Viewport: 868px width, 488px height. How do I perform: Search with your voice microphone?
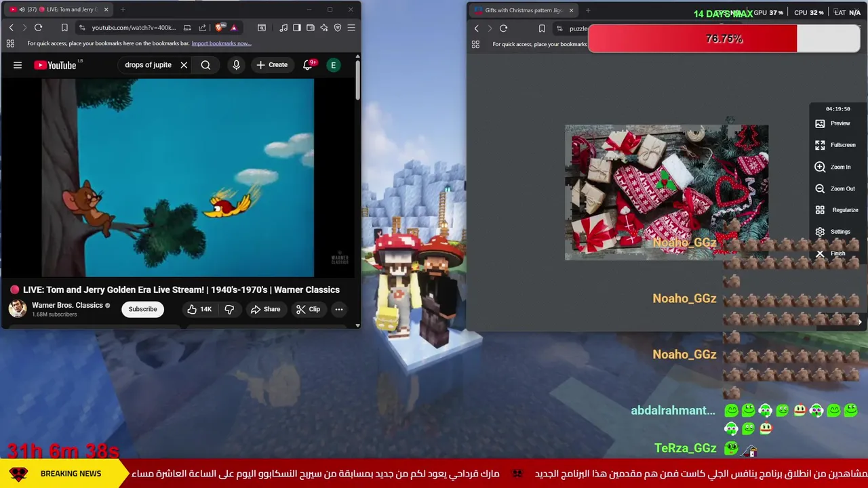click(x=236, y=65)
